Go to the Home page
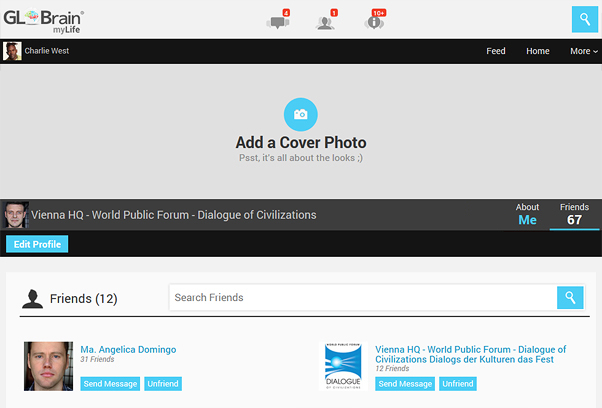The height and width of the screenshot is (408, 602). tap(538, 51)
